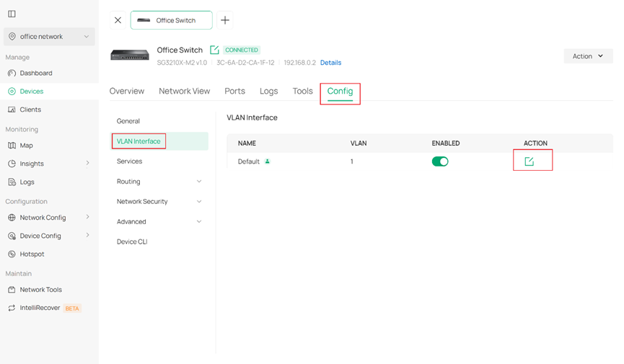Viewport: 624px width, 364px height.
Task: Expand the Advanced section
Action: click(x=159, y=221)
